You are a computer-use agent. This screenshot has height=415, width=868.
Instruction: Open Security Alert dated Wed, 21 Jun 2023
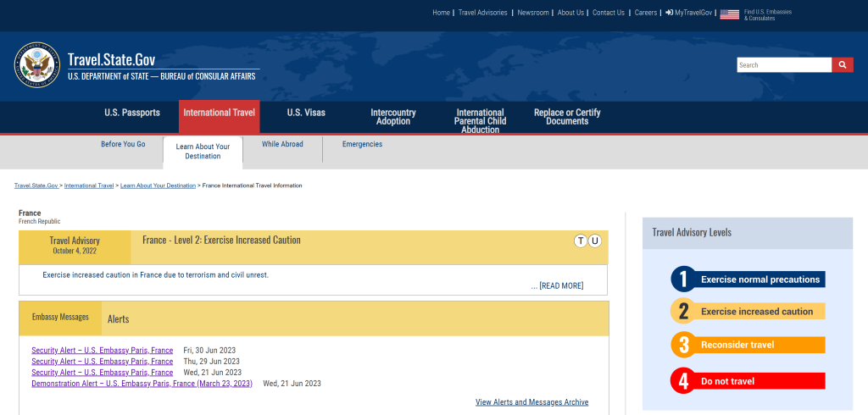click(x=102, y=373)
